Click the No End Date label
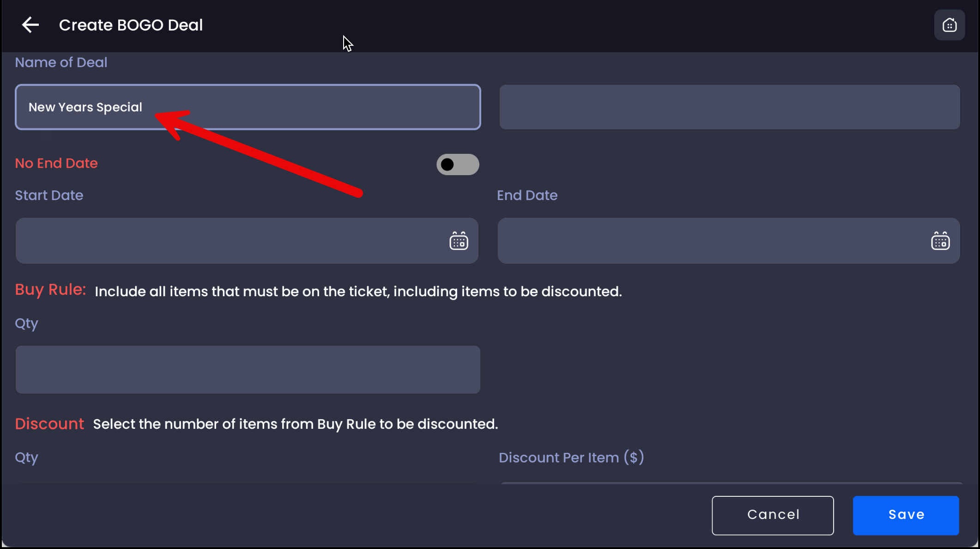Screen dimensions: 980x549 click(x=56, y=163)
